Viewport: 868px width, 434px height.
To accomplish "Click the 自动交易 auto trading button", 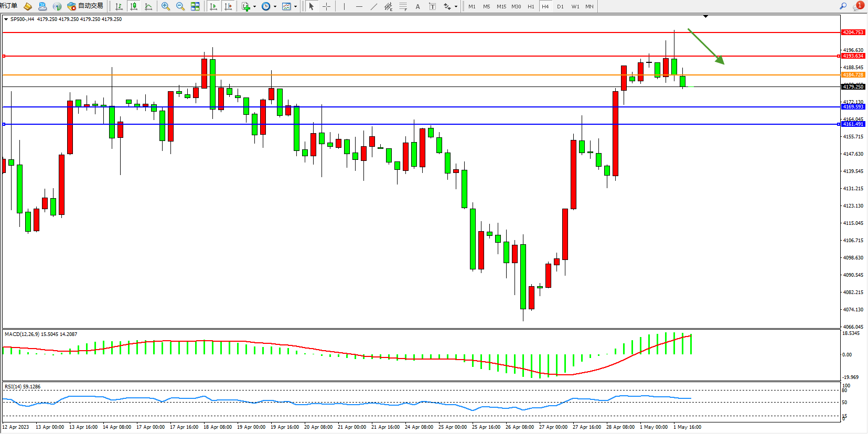I will (x=85, y=6).
